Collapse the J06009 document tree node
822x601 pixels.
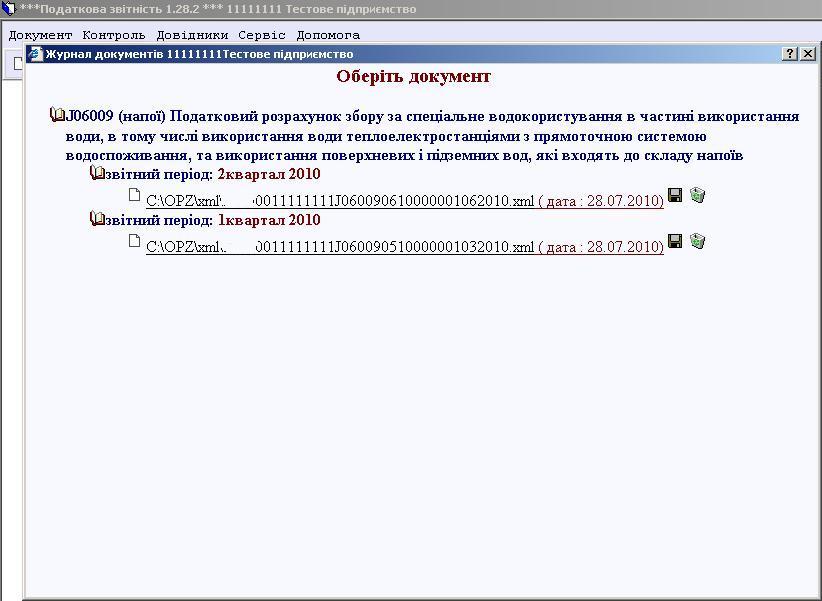pos(58,116)
